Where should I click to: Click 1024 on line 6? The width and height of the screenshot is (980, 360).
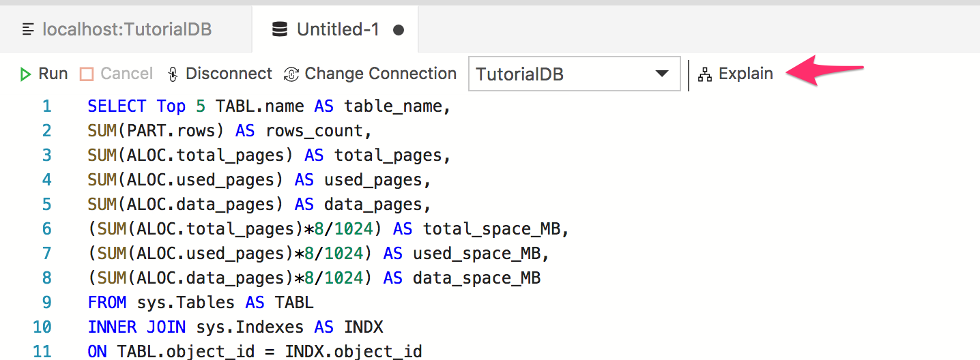(354, 230)
